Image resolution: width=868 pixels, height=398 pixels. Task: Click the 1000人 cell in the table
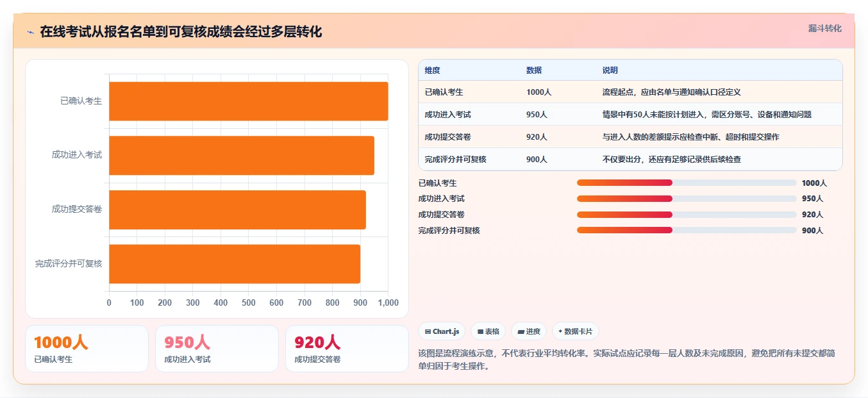538,92
